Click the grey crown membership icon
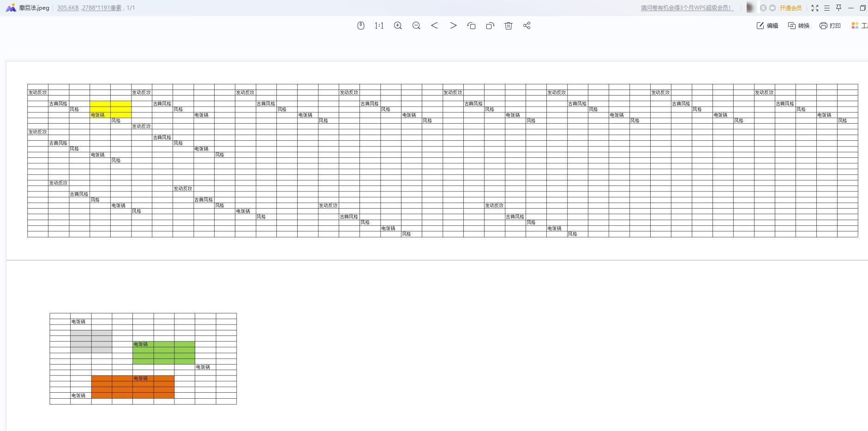This screenshot has width=868, height=431. pos(772,8)
